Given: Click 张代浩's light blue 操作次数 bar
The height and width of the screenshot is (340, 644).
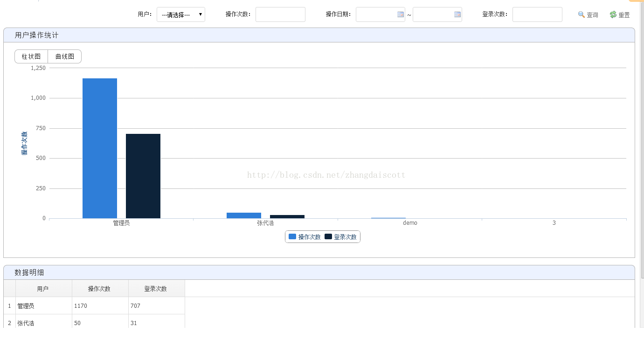Looking at the screenshot, I should [244, 215].
